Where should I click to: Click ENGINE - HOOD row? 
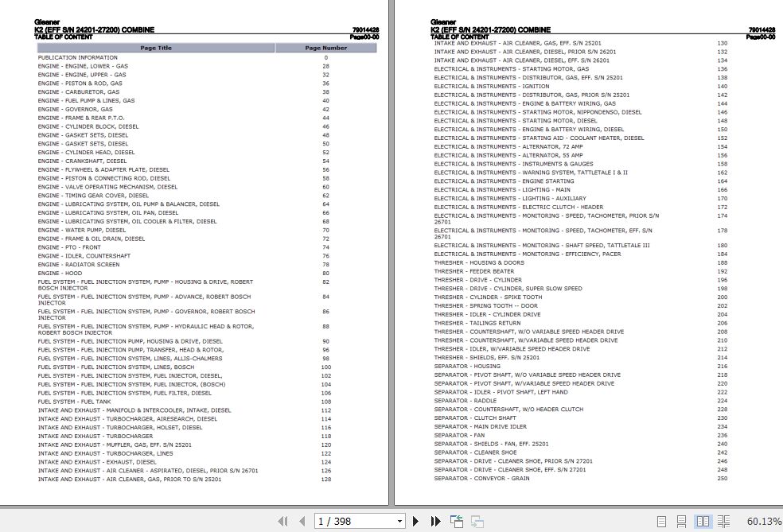click(x=60, y=273)
